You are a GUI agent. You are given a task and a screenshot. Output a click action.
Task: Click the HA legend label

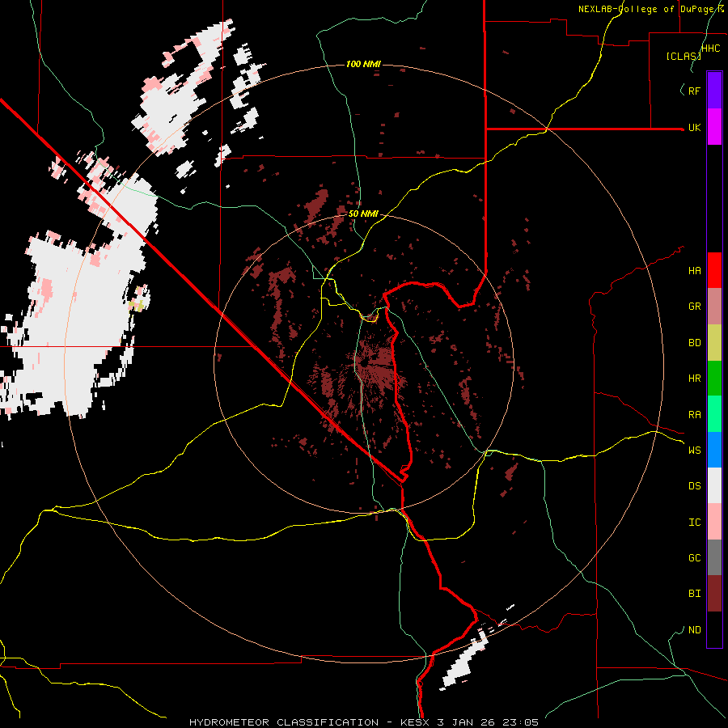tap(695, 271)
